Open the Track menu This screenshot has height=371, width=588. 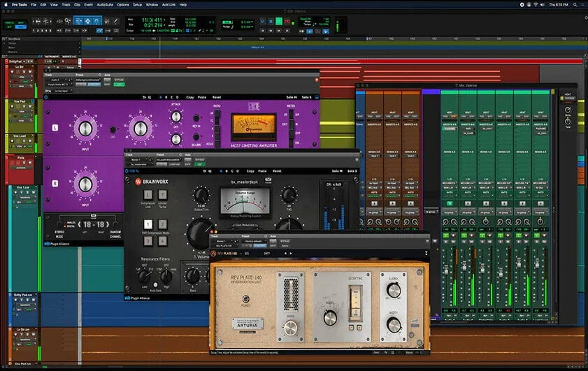pyautogui.click(x=65, y=4)
